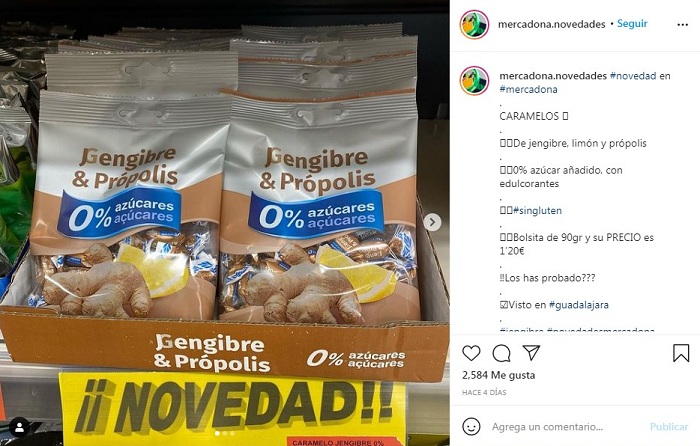Viewport: 700px width, 446px height.
Task: Open the #novedad hashtag
Action: tap(633, 76)
